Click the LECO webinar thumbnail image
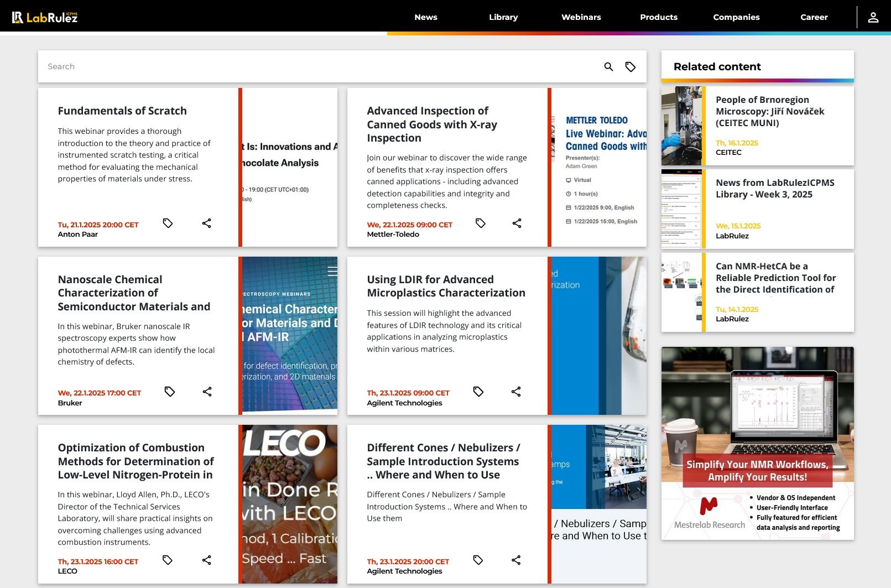Screen dimensions: 891x588 290,504
